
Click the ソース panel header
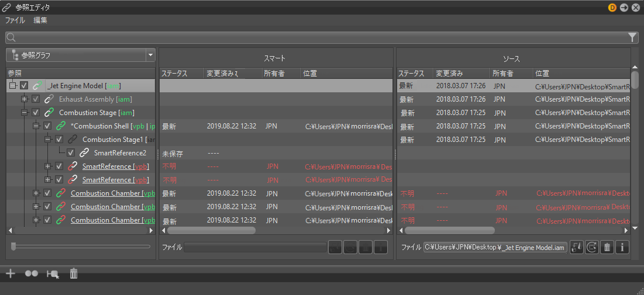tap(512, 58)
